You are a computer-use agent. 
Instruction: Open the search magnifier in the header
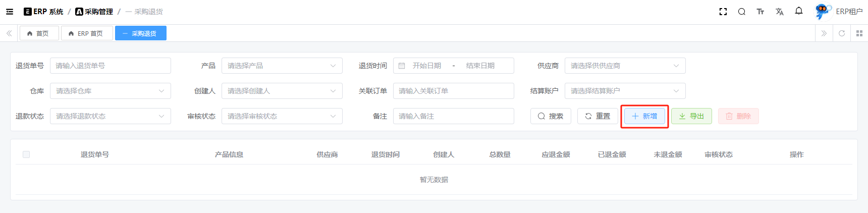[x=741, y=12]
